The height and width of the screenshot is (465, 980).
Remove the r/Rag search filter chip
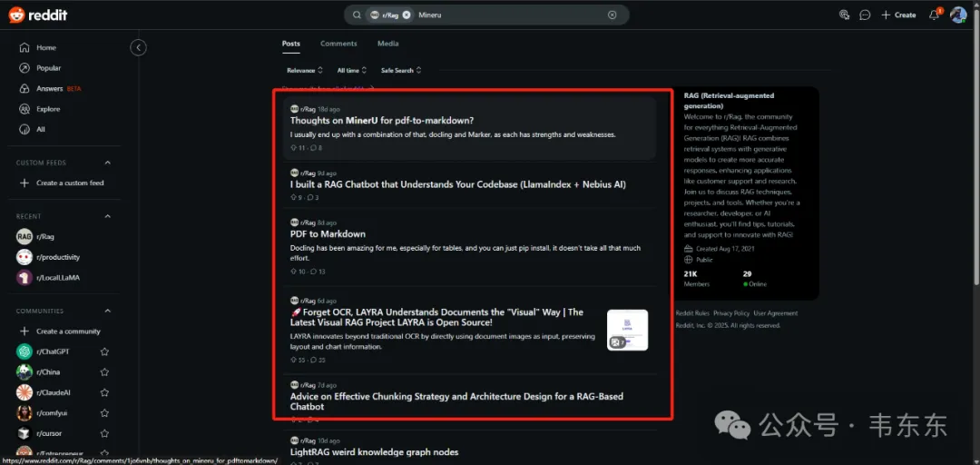point(407,15)
